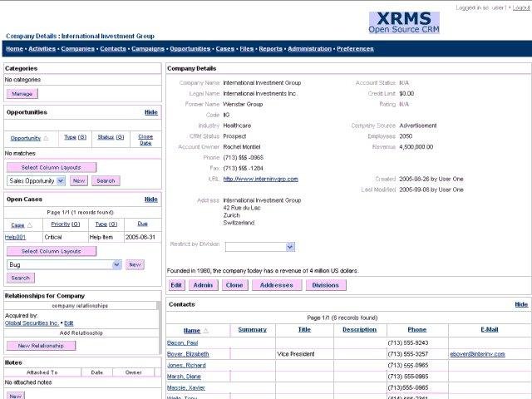
Task: Sort opportunities by Close Date column
Action: [x=145, y=140]
